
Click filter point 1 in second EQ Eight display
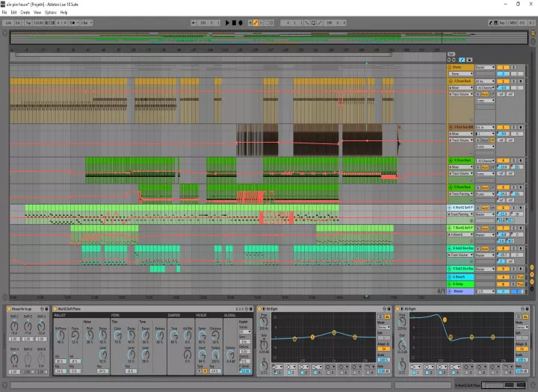click(x=445, y=320)
